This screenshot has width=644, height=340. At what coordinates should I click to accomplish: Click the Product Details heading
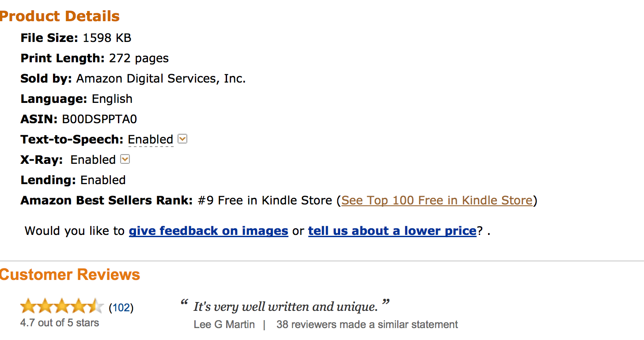[60, 16]
